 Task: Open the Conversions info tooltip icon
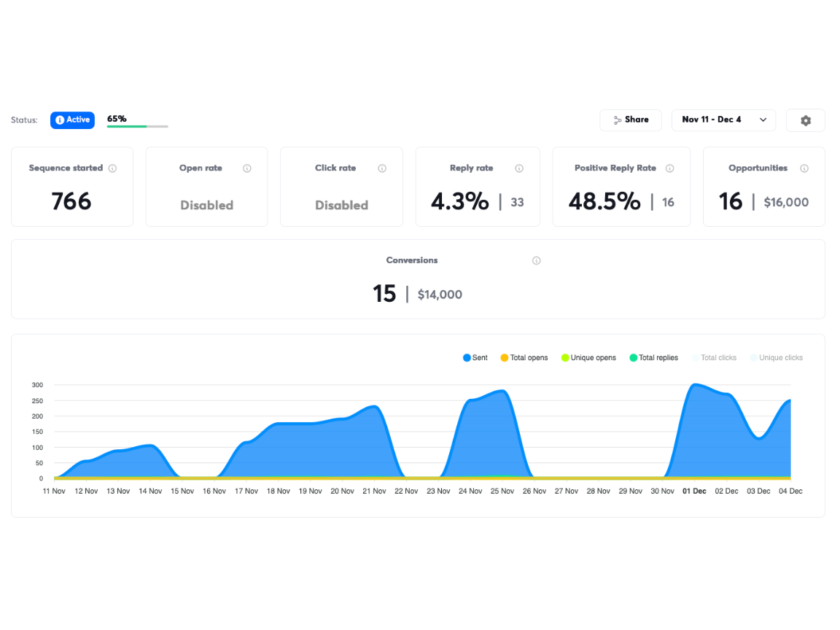[536, 260]
